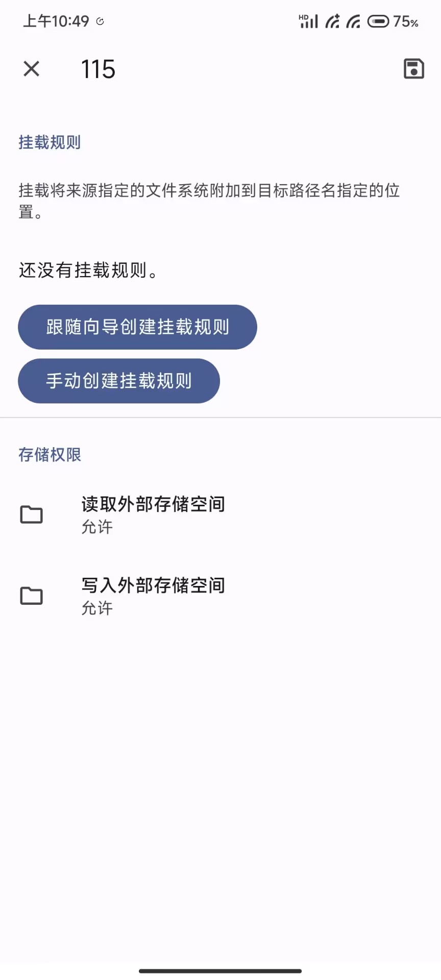Tap the small circular icon beside the clock

pyautogui.click(x=100, y=21)
